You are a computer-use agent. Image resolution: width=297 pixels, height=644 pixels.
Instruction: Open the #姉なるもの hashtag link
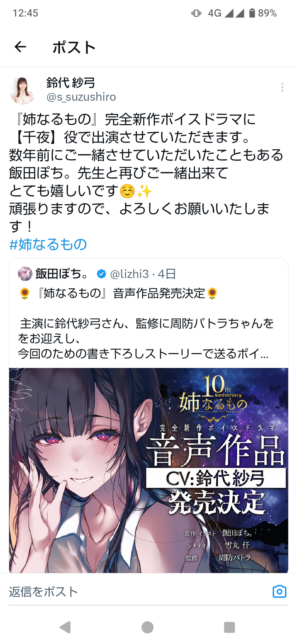48,244
